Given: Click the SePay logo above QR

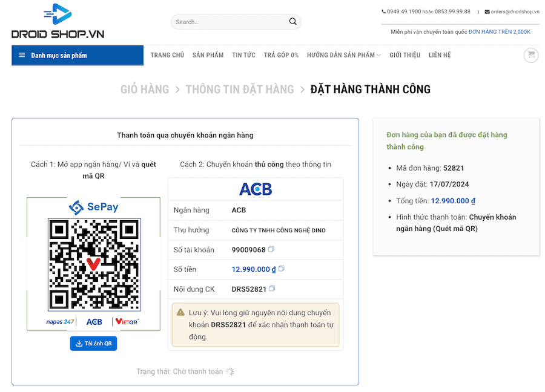Looking at the screenshot, I should (x=93, y=207).
